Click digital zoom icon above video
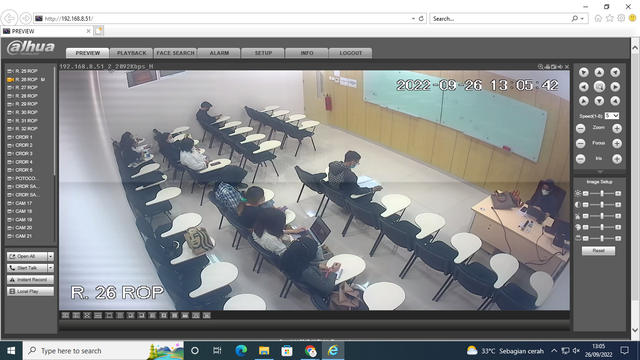Viewport: 640px width, 360px height. click(x=540, y=67)
